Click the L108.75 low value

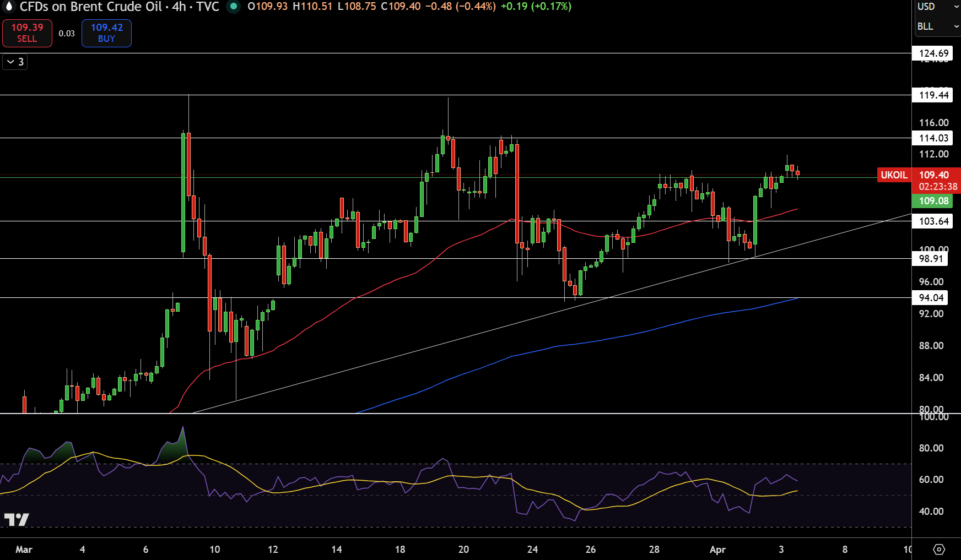point(357,7)
